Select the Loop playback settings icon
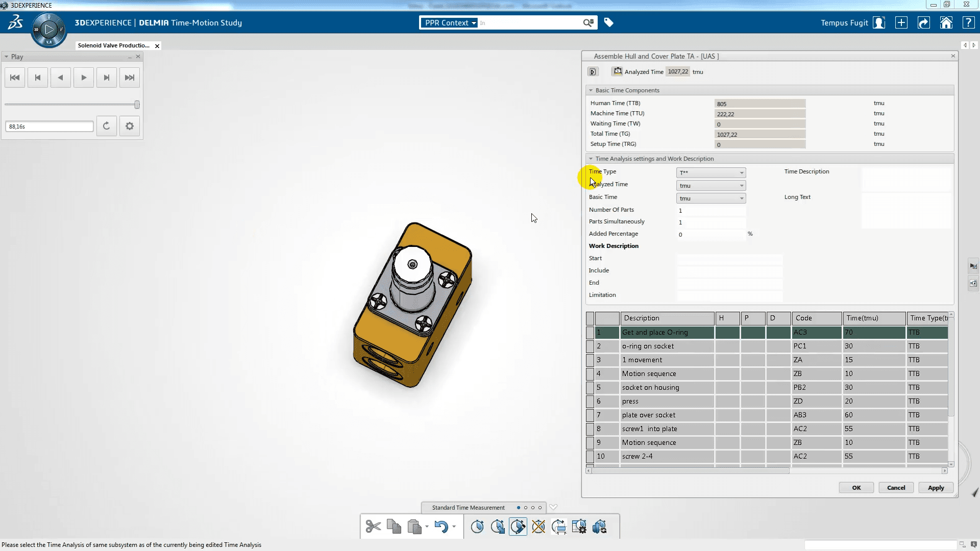 pos(106,127)
